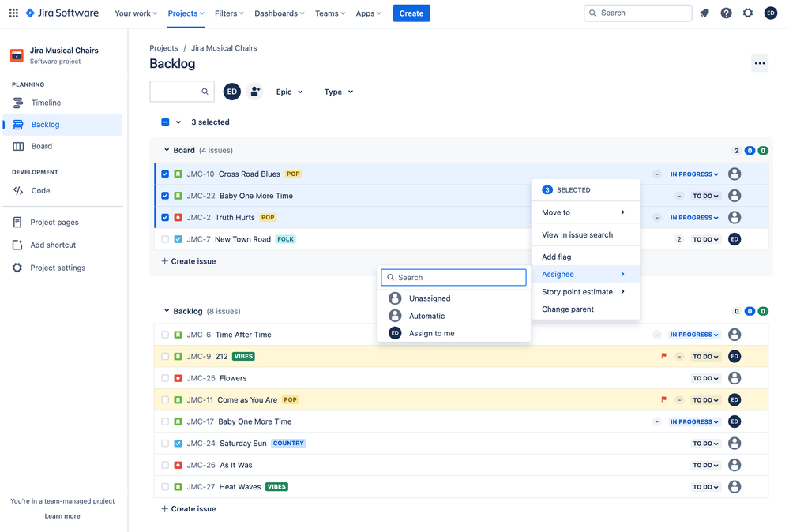
Task: Click the task type icon of JMC-24
Action: pyautogui.click(x=178, y=444)
